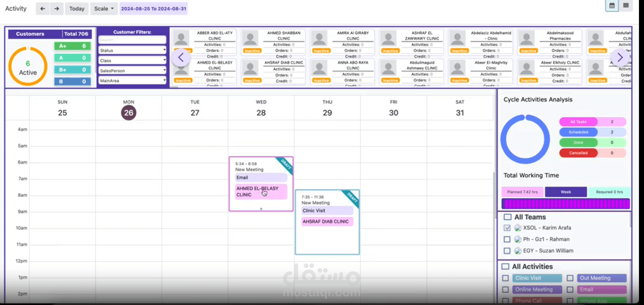Enable the All Activities checkbox
The height and width of the screenshot is (305, 644).
pos(505,266)
